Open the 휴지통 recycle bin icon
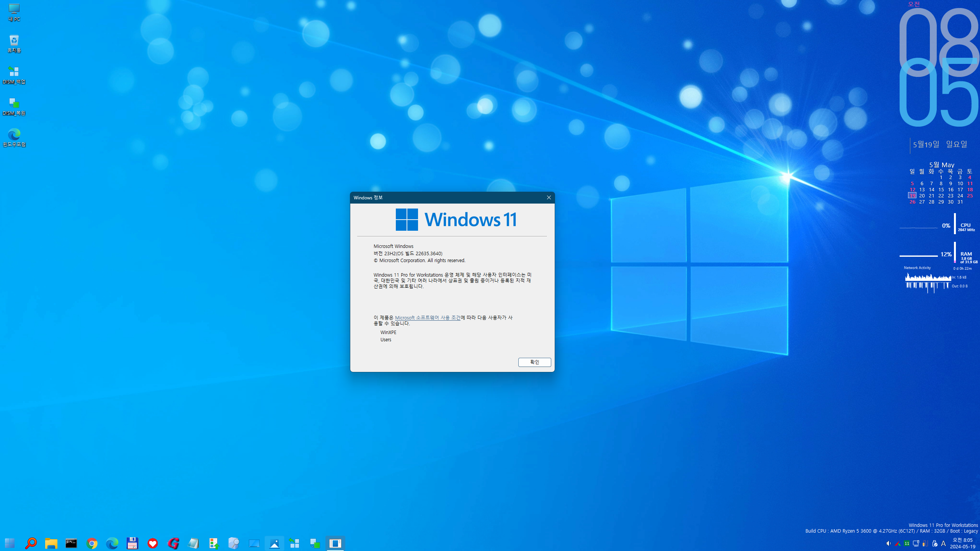Viewport: 980px width, 551px height. 14,44
